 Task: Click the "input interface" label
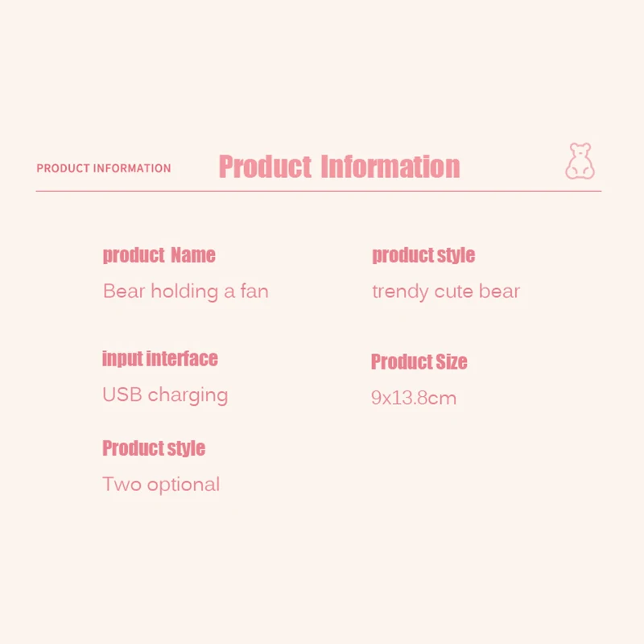[x=159, y=358]
